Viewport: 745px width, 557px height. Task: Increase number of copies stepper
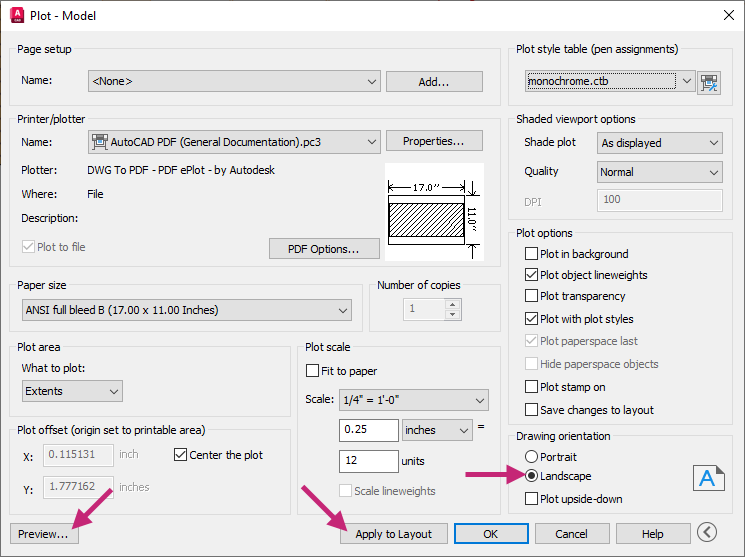453,305
